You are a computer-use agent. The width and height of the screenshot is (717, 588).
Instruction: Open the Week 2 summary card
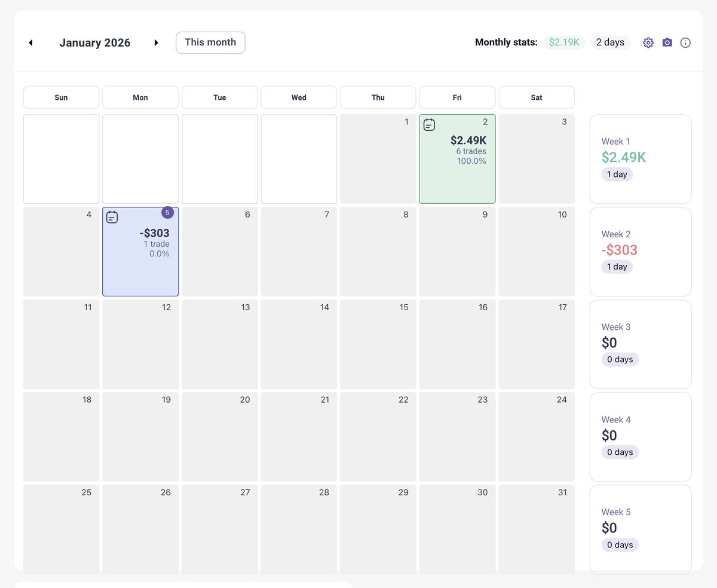tap(641, 252)
